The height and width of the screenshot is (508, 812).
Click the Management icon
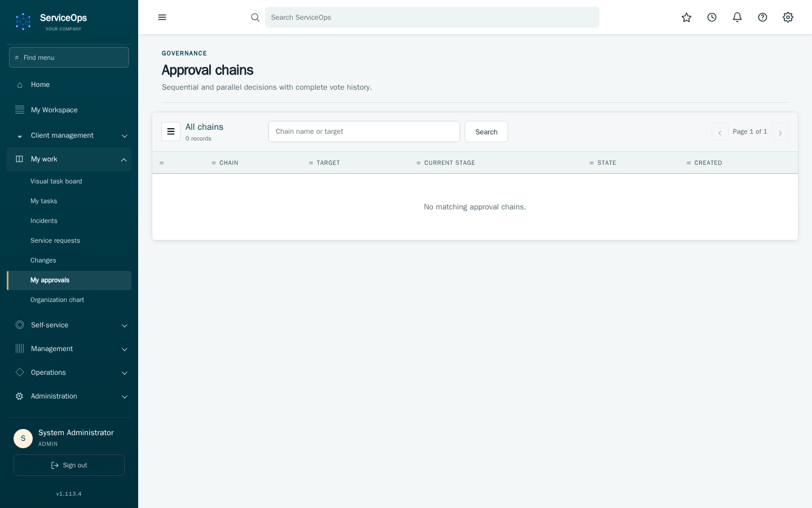pyautogui.click(x=20, y=349)
